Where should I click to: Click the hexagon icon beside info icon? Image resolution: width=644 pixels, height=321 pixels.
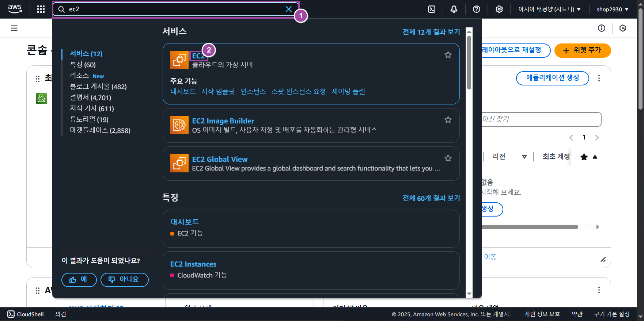tap(623, 28)
